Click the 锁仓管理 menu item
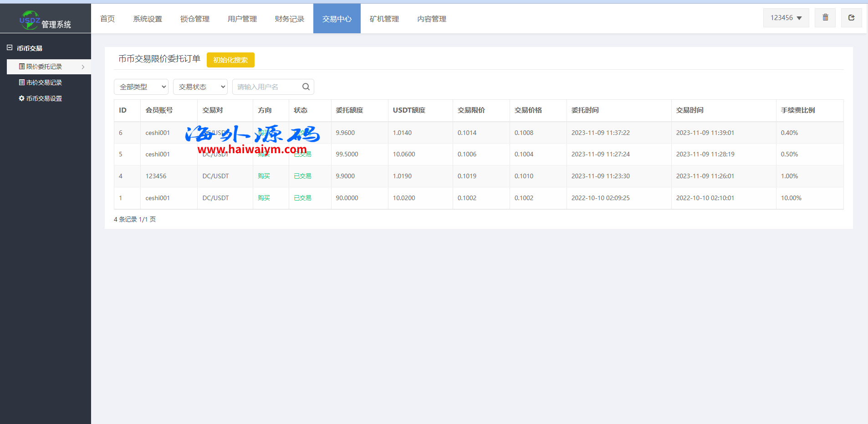 (195, 19)
